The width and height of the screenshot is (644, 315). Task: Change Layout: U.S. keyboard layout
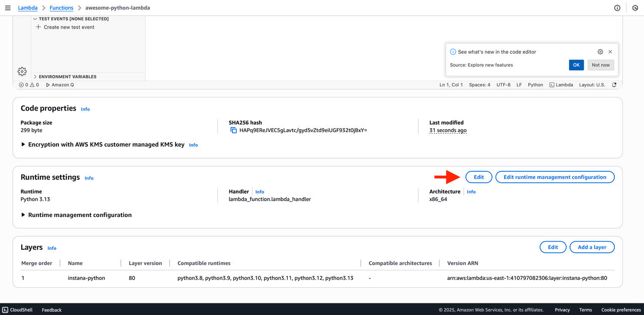point(592,85)
